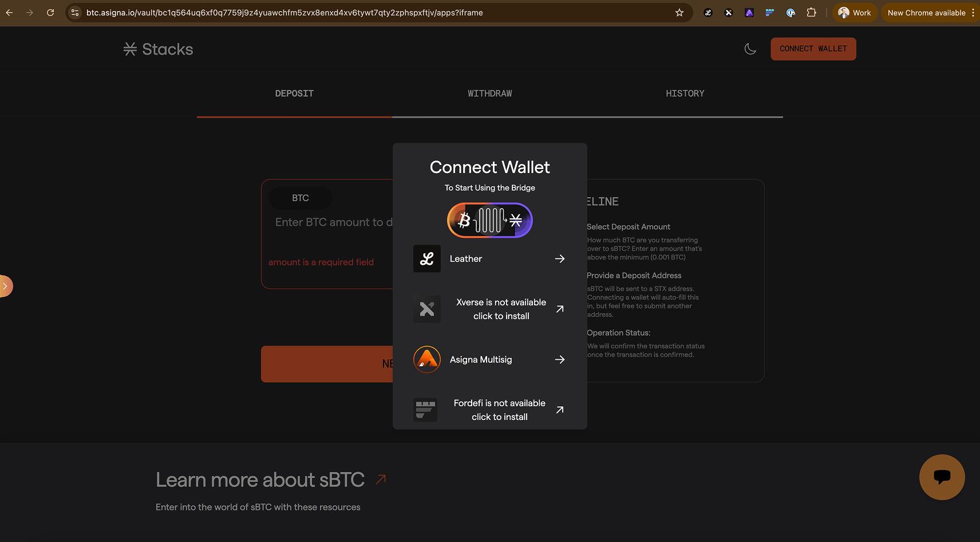
Task: Expand the orange side panel chevron
Action: (5, 286)
